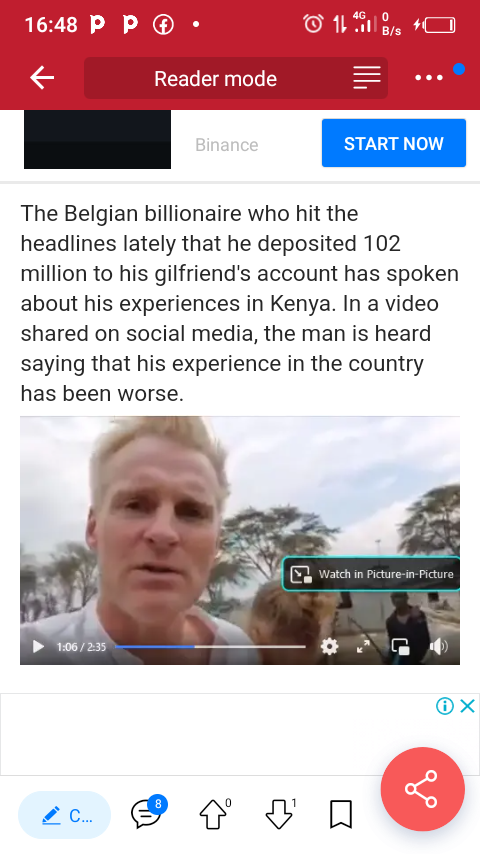Image resolution: width=480 pixels, height=854 pixels.
Task: Mute the video volume
Action: tap(438, 646)
